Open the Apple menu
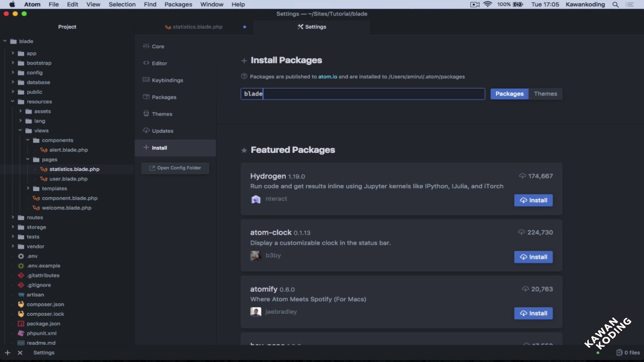644x362 pixels. click(x=12, y=5)
